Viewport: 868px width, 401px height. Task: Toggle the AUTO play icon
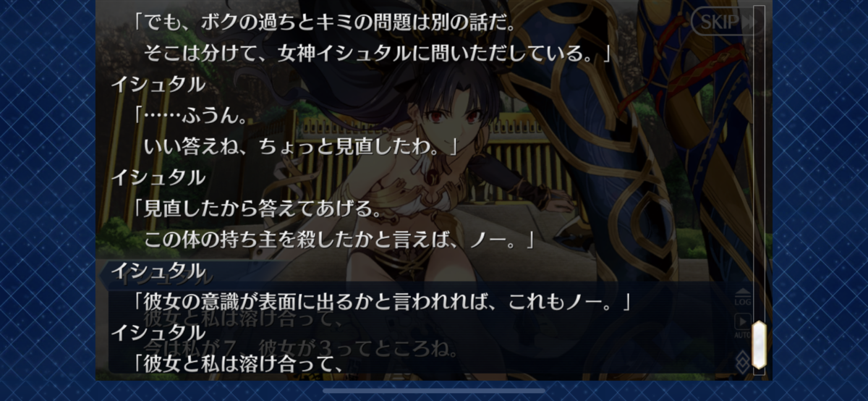(x=743, y=326)
